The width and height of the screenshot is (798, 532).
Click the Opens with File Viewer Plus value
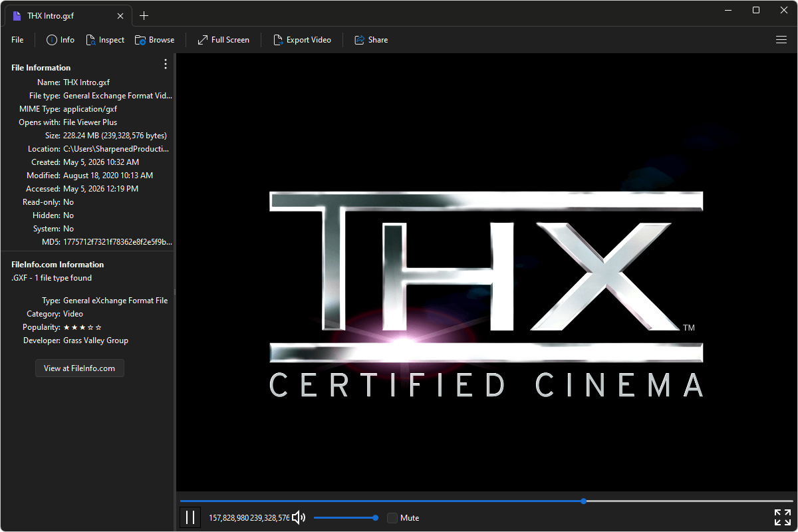click(90, 122)
